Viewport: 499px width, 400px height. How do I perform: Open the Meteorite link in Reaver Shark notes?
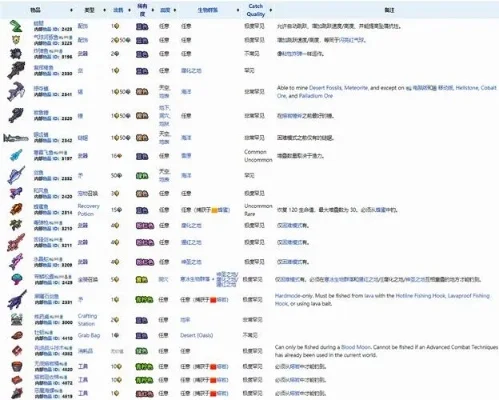pyautogui.click(x=356, y=88)
